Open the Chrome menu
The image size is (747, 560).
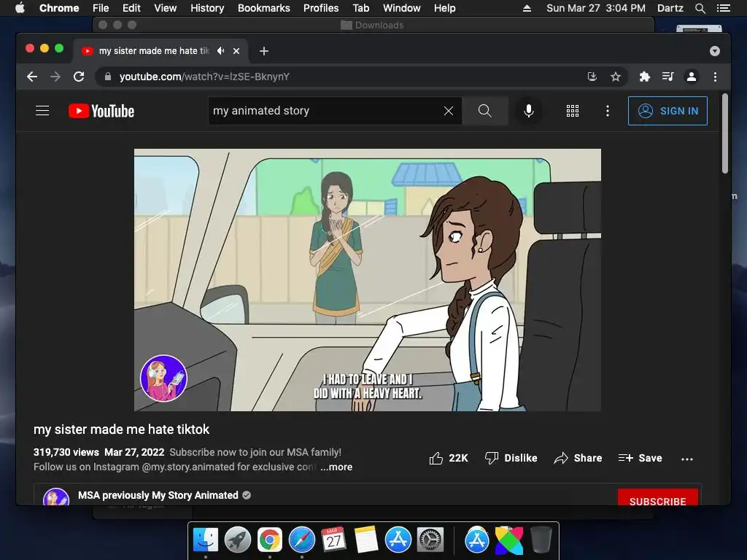(x=59, y=8)
